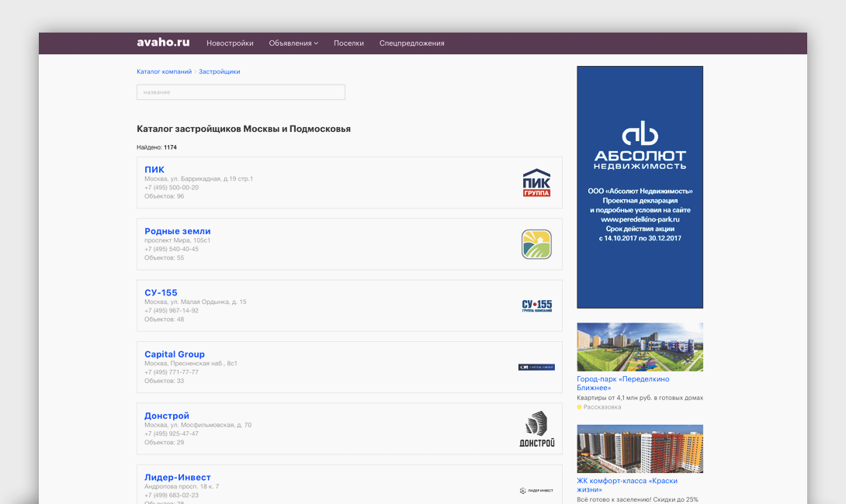Image resolution: width=846 pixels, height=504 pixels.
Task: Select СУ-155 text Объектов: 48
Action: tap(164, 319)
